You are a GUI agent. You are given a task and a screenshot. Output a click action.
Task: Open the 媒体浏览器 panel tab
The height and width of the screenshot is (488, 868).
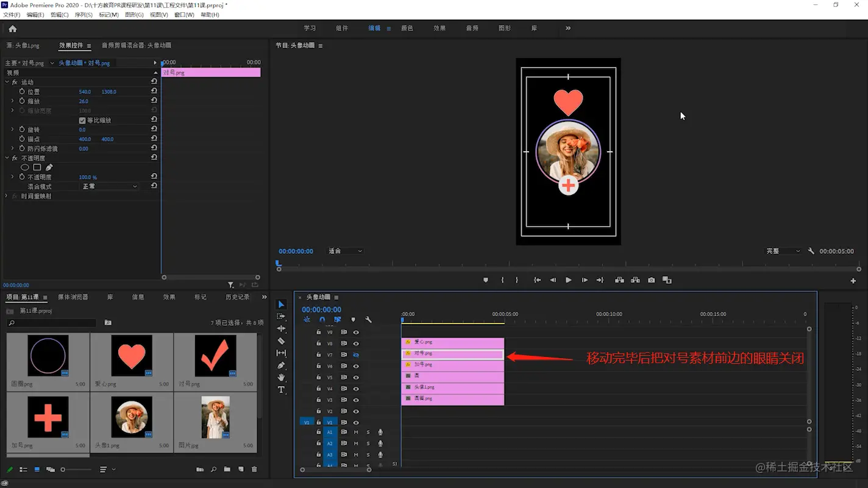[73, 297]
